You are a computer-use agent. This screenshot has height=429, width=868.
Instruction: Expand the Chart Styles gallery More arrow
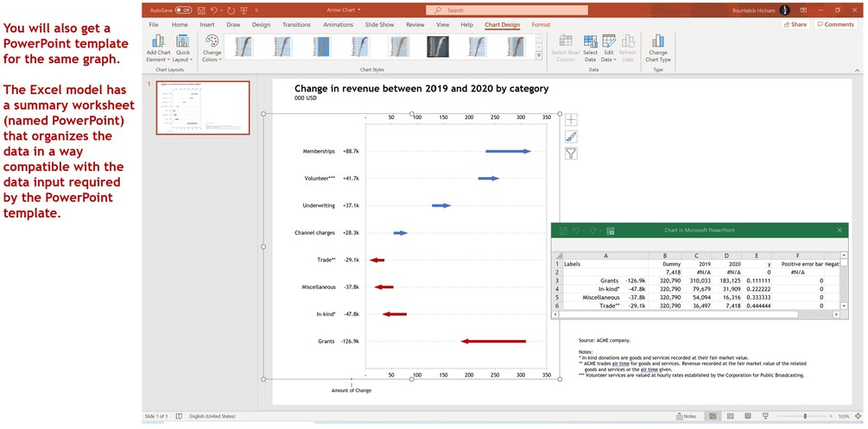(x=539, y=55)
